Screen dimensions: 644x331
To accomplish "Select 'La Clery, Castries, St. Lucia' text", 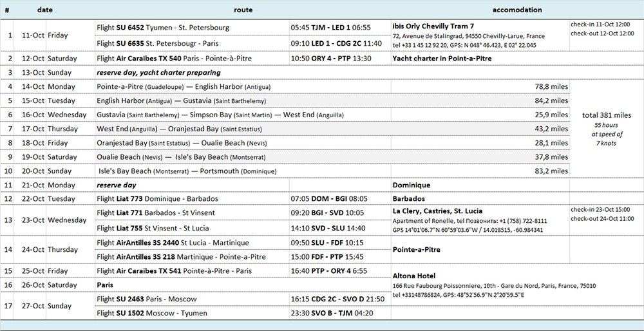I will click(x=437, y=211).
